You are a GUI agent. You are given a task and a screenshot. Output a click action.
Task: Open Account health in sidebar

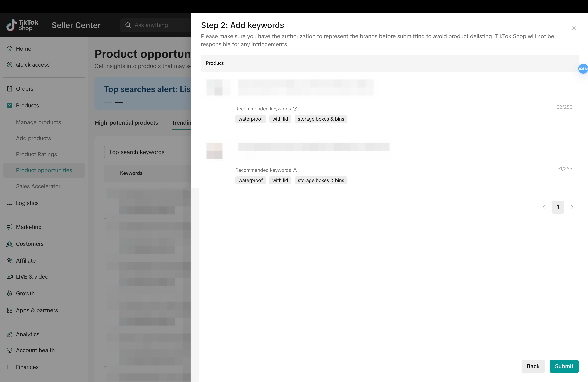pyautogui.click(x=44, y=350)
